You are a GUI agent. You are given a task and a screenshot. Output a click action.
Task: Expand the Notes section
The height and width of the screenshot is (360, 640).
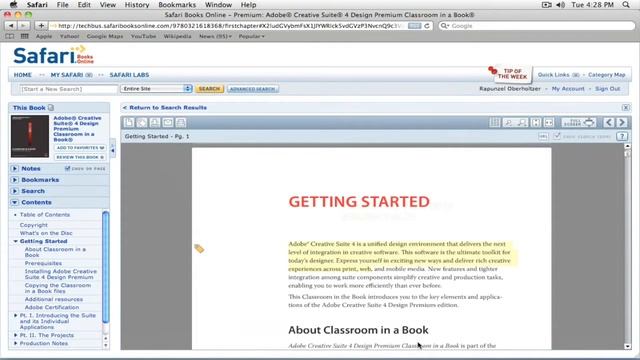pyautogui.click(x=15, y=169)
